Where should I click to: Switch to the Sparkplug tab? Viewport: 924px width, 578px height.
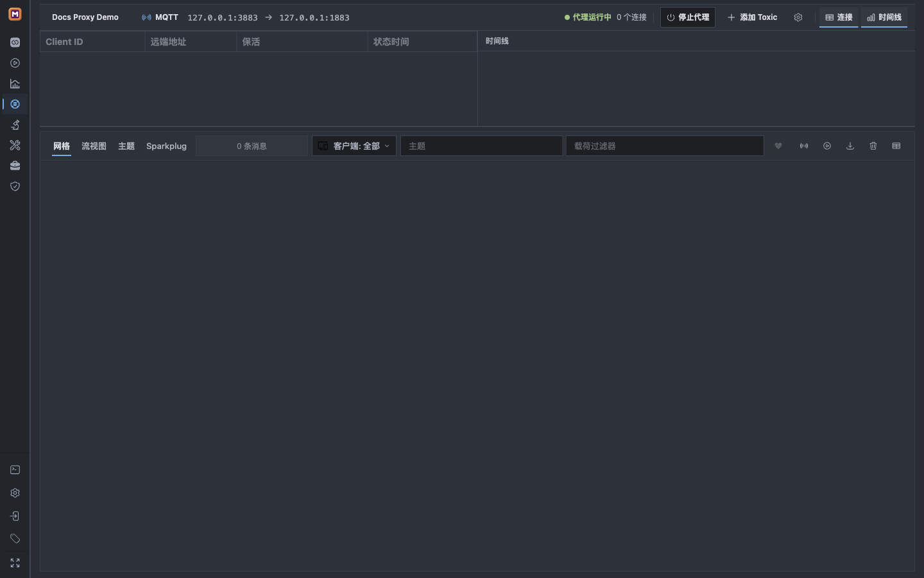pos(166,146)
